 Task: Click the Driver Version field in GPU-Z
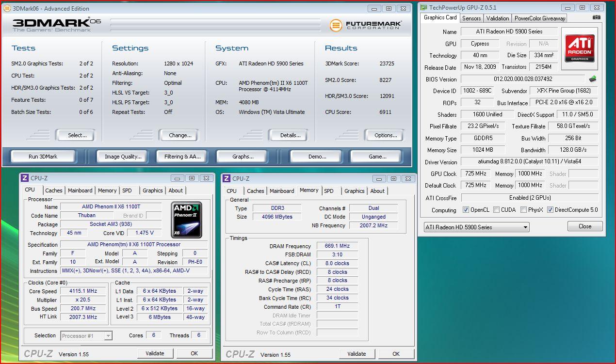click(529, 161)
